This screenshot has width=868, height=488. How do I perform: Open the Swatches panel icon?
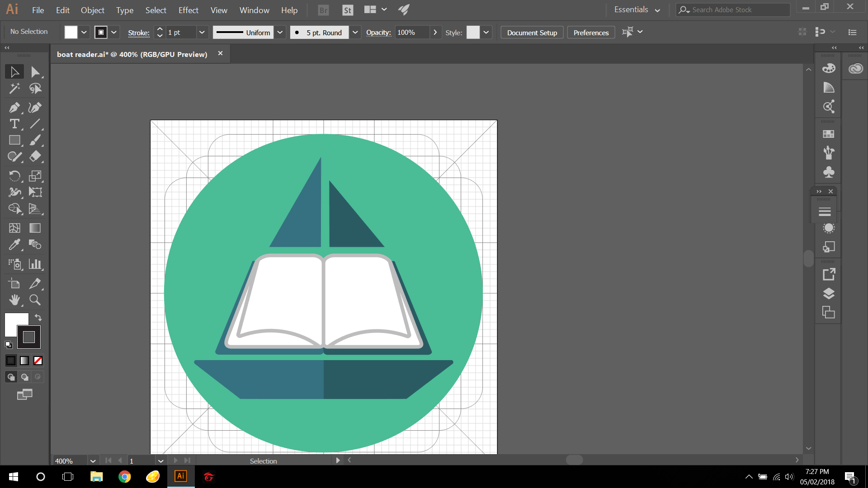click(x=829, y=134)
